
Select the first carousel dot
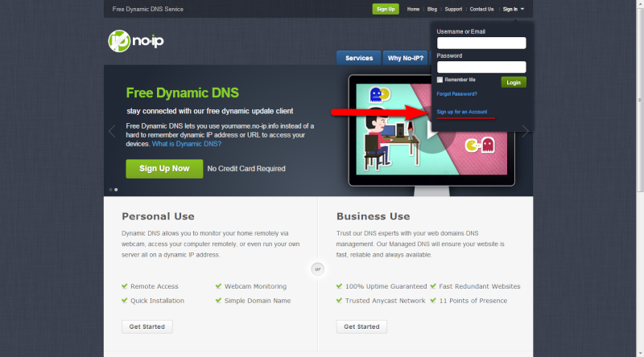tap(110, 190)
